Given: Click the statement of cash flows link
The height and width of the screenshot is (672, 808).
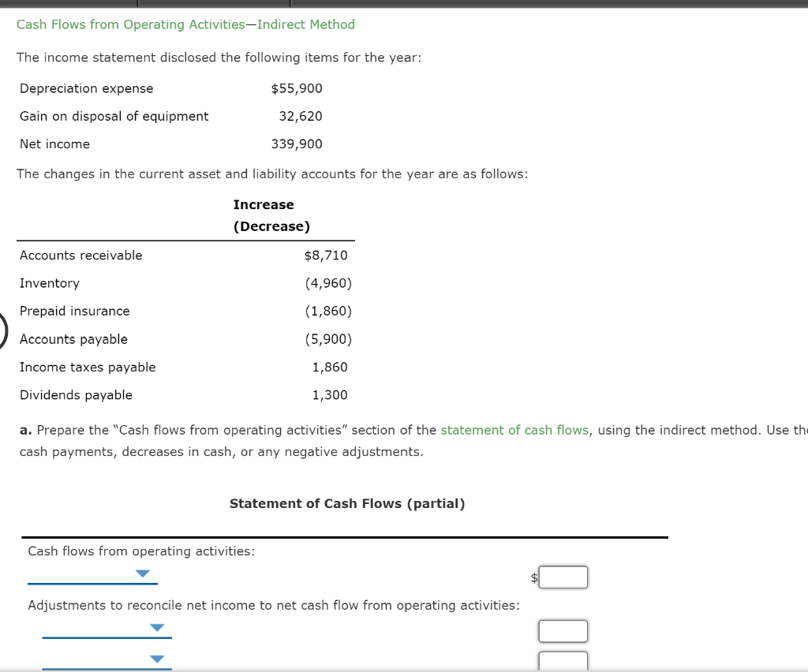Looking at the screenshot, I should click(x=514, y=430).
